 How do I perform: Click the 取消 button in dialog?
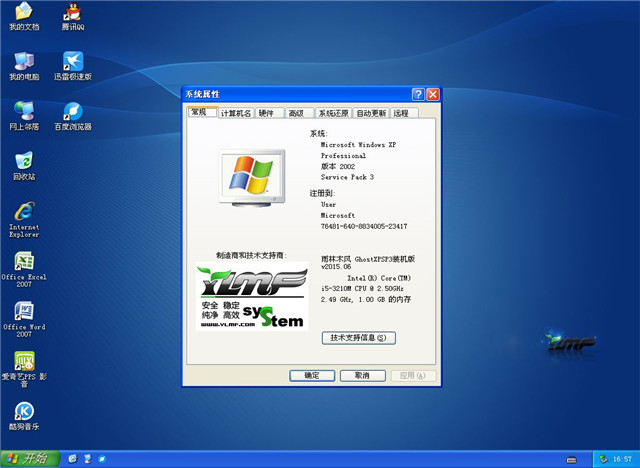click(362, 375)
